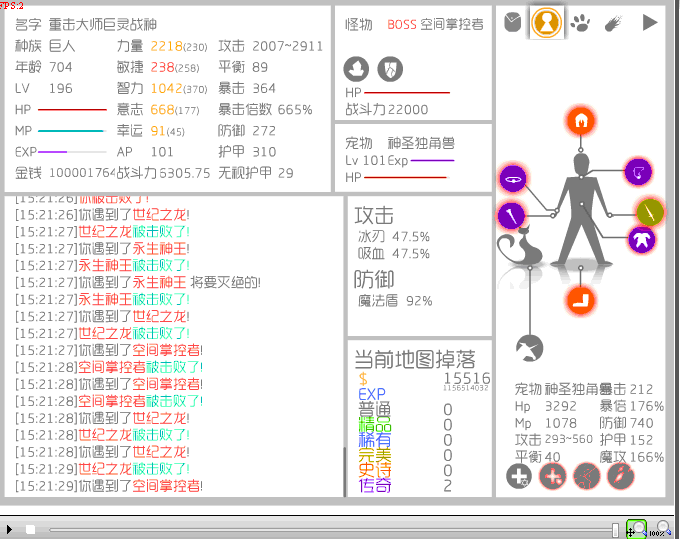Click the 100% zoom reset magnifier
The width and height of the screenshot is (680, 539).
pos(660,529)
